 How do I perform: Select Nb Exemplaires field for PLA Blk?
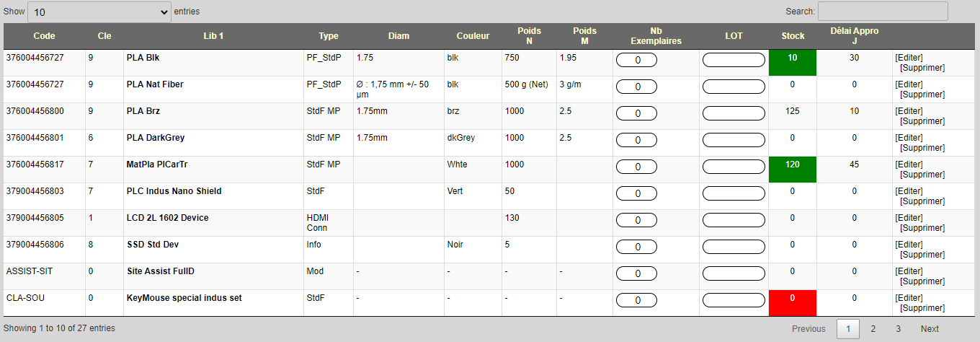click(636, 60)
